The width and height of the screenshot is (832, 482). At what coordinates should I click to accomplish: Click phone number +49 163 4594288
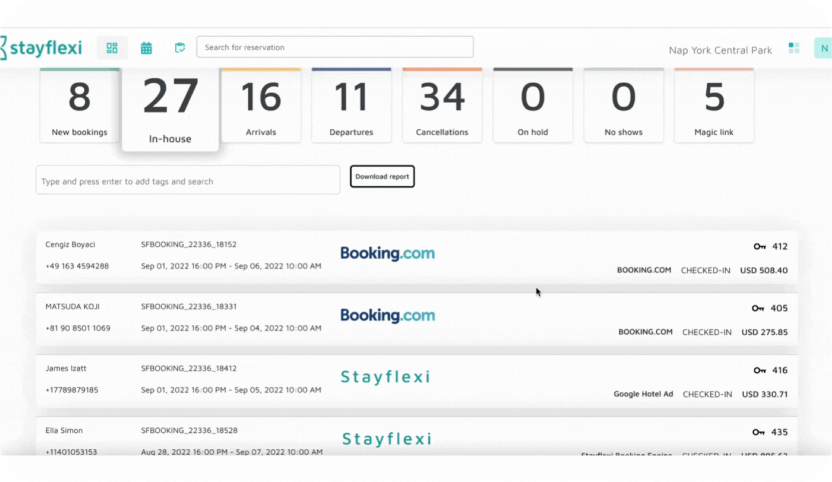point(77,266)
